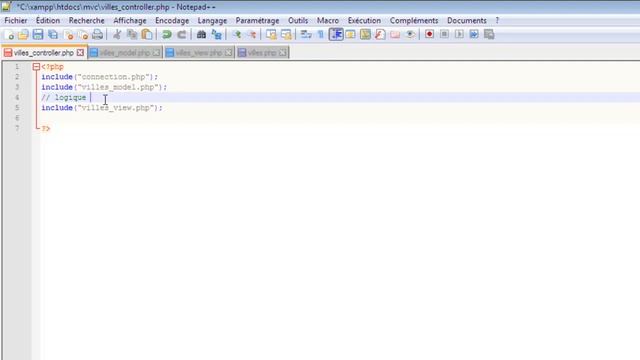The image size is (640, 360).
Task: Open the question mark help menu
Action: pos(497,20)
